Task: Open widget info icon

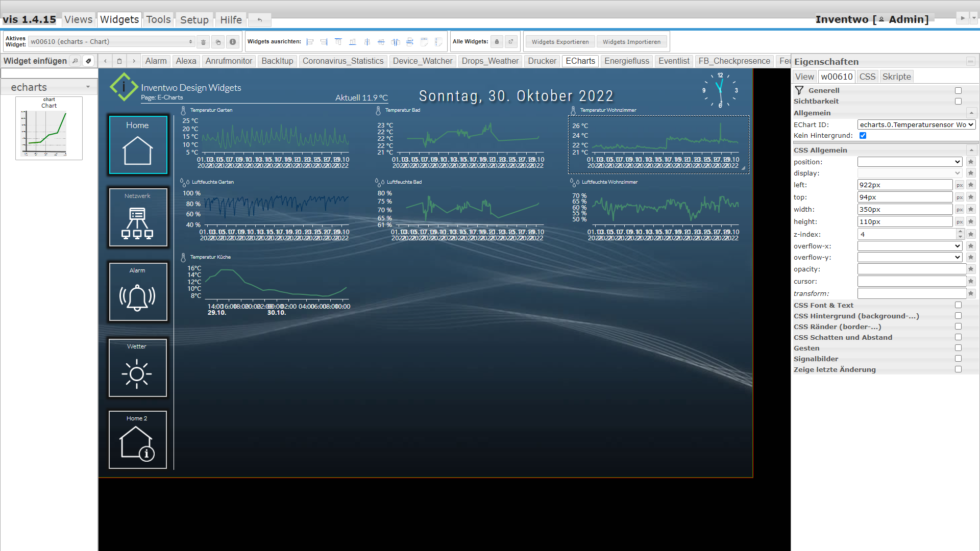Action: click(x=233, y=42)
